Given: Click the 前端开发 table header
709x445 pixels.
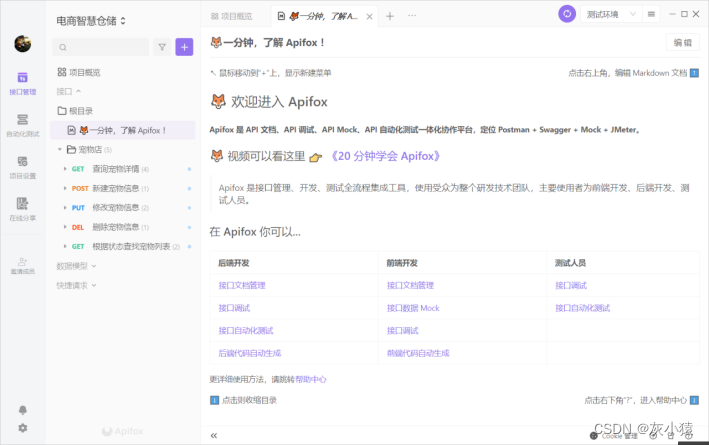Looking at the screenshot, I should click(x=402, y=263).
